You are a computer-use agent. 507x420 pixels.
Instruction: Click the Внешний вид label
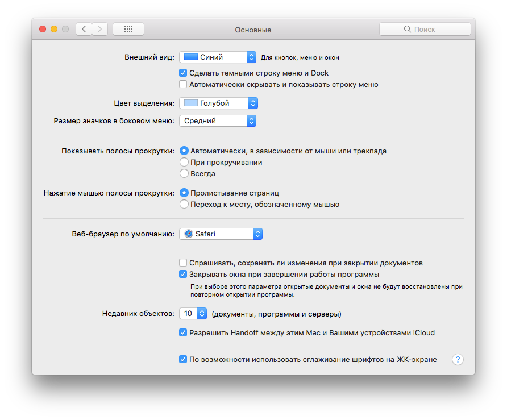(x=149, y=57)
